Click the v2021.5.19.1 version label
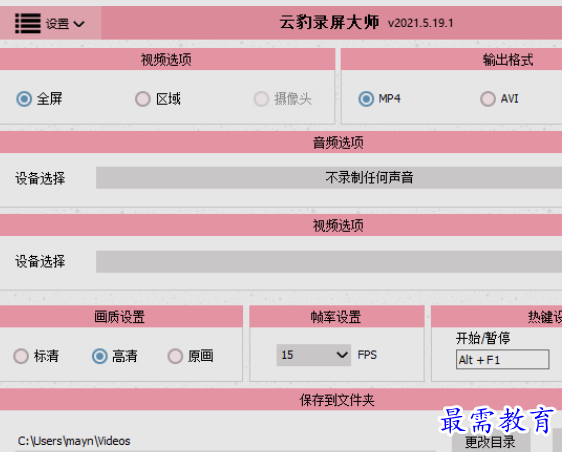Viewport: 562px width, 452px height. 420,23
